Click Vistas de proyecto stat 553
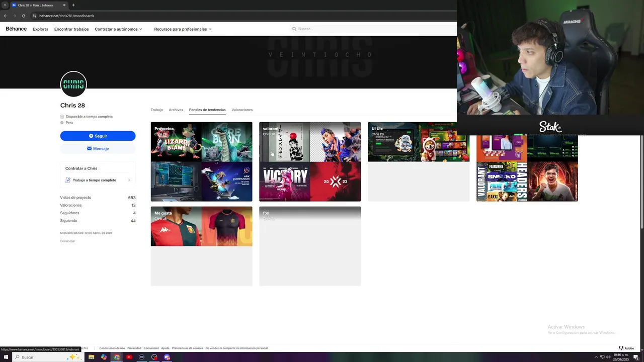644x362 pixels. point(98,198)
